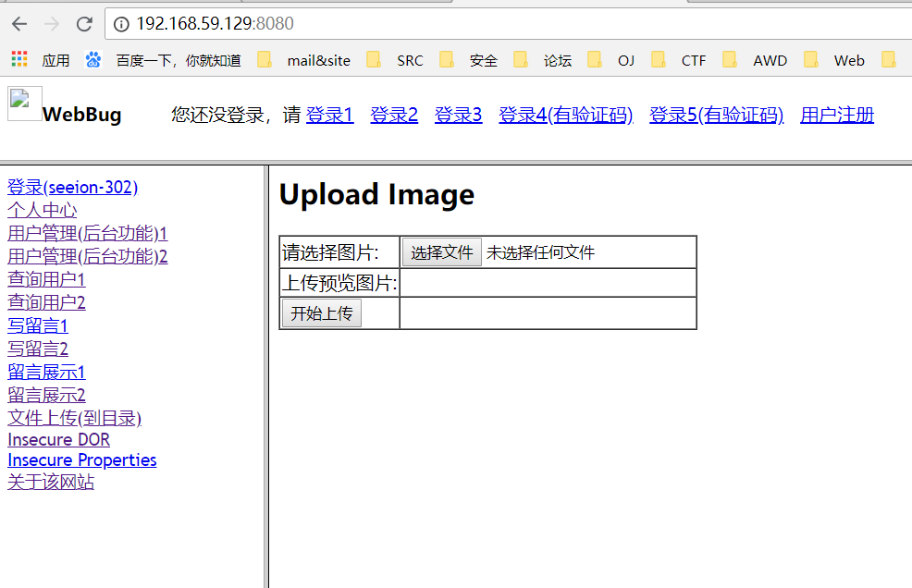Open the 用户注册 registration link

(837, 116)
